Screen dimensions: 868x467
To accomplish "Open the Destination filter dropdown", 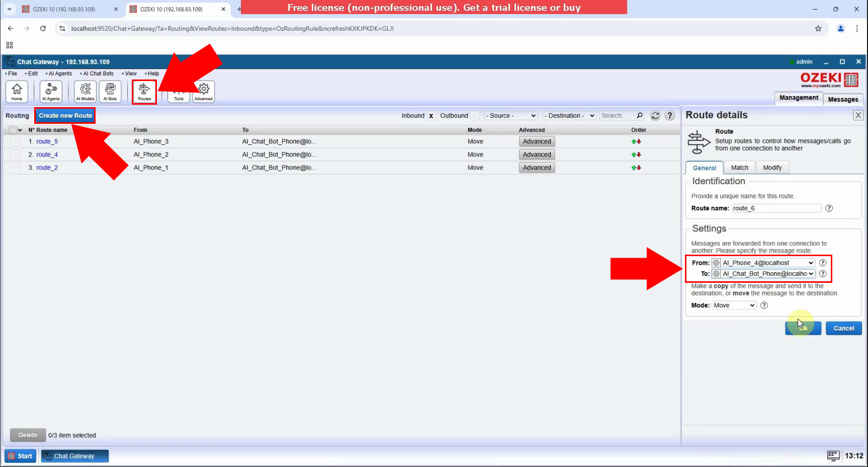I will pos(569,116).
